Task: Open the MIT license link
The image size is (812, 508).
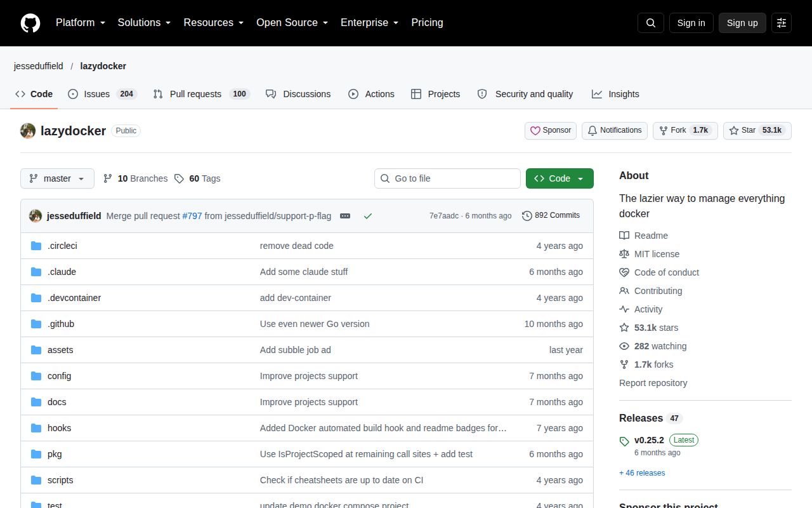Action: pos(649,254)
